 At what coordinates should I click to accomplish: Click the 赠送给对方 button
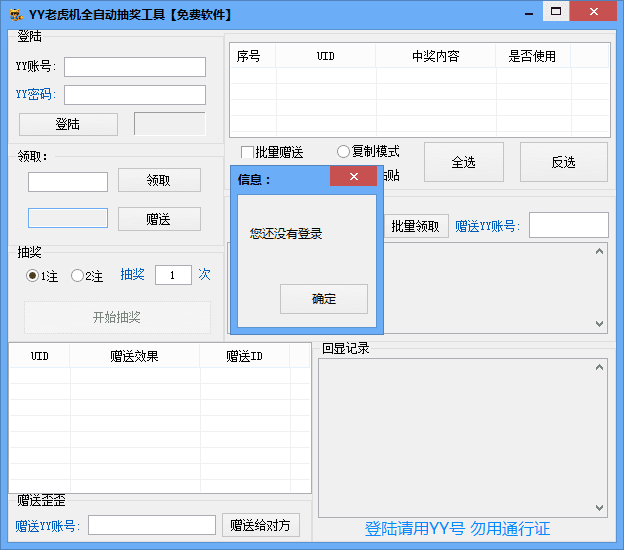[x=261, y=525]
